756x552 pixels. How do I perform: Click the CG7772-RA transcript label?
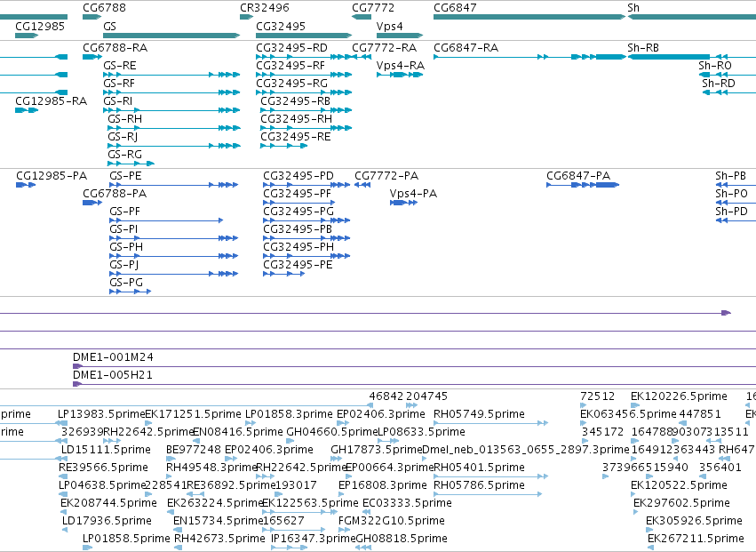[385, 48]
